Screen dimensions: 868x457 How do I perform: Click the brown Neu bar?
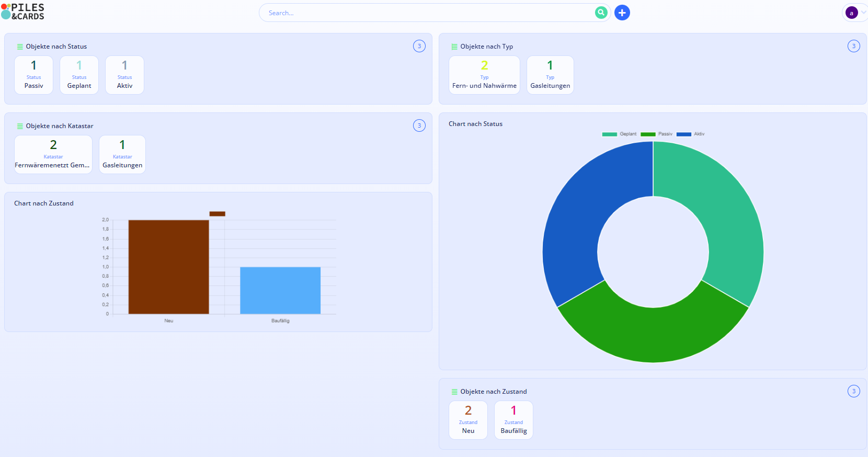pyautogui.click(x=169, y=267)
